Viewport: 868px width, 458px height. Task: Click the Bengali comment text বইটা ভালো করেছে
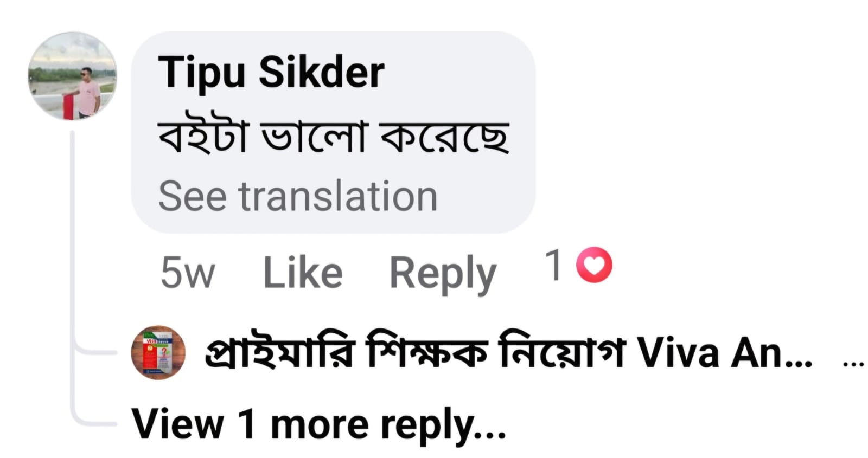coord(333,137)
